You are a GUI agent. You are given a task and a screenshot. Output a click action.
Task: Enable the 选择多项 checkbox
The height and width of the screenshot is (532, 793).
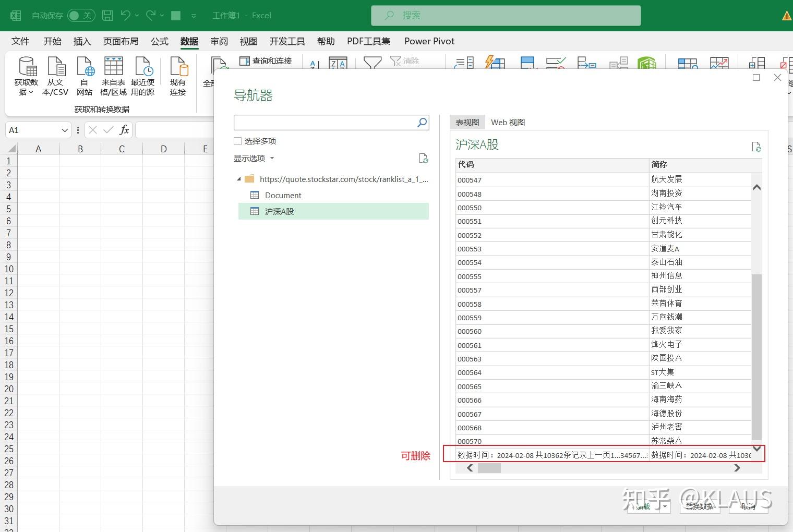click(237, 141)
